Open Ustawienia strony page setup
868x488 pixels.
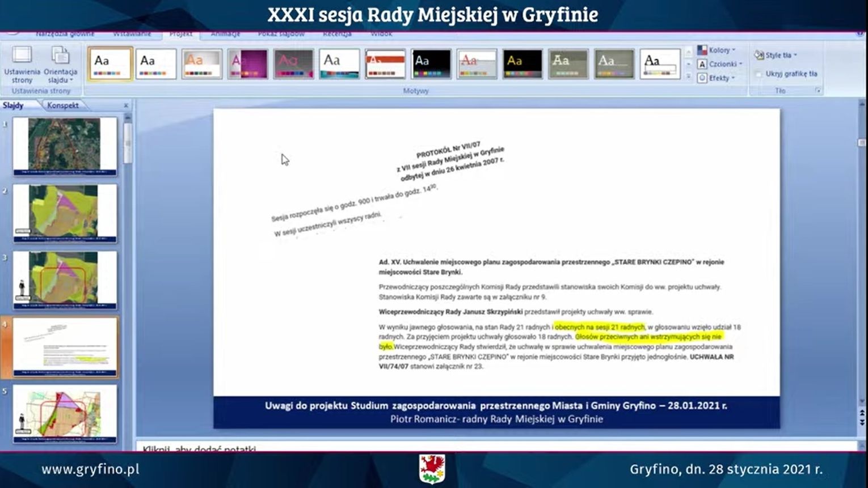pyautogui.click(x=22, y=64)
